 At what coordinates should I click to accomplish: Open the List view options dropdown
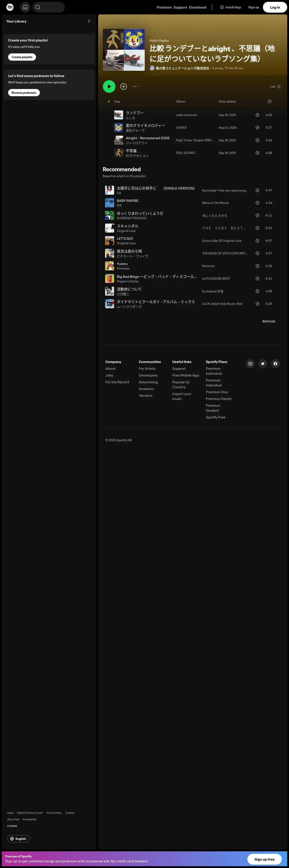[x=275, y=87]
